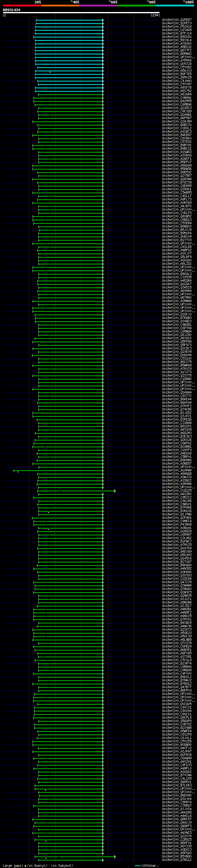Click the cyan alignment bar of UniRef100_Q2PER7
197x868 pixels.
[x=70, y=20]
